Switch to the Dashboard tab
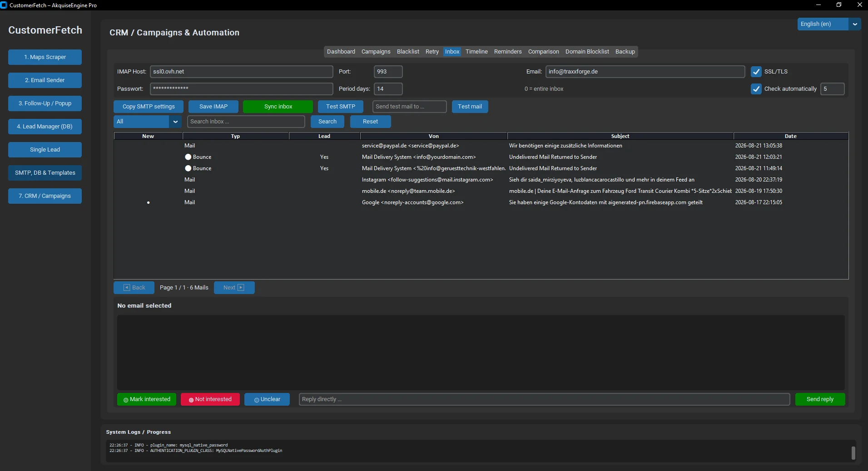 click(x=341, y=52)
